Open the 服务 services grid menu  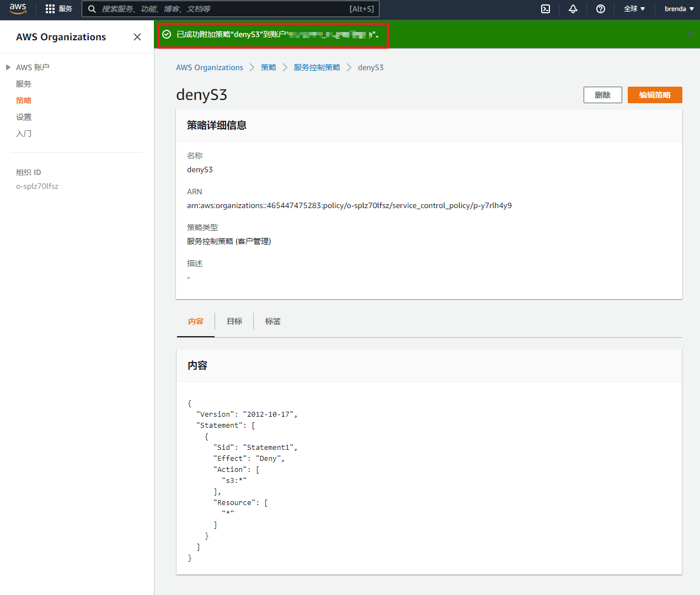coord(58,9)
